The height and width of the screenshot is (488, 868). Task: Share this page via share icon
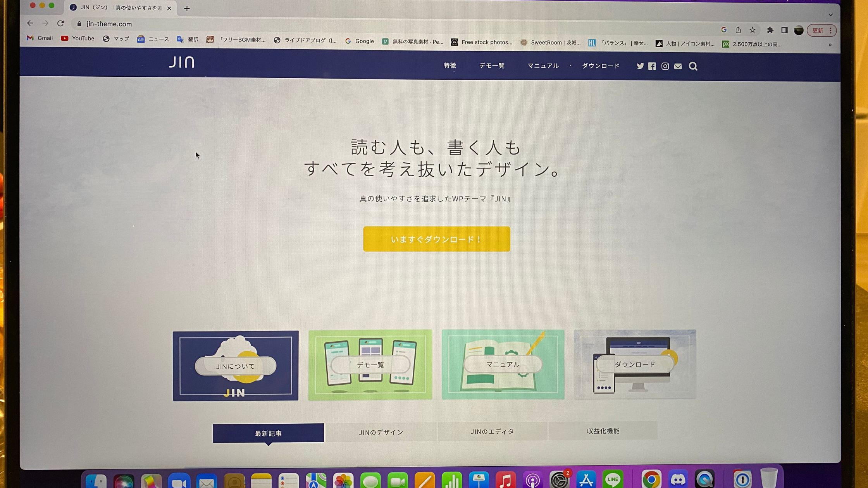coord(738,30)
